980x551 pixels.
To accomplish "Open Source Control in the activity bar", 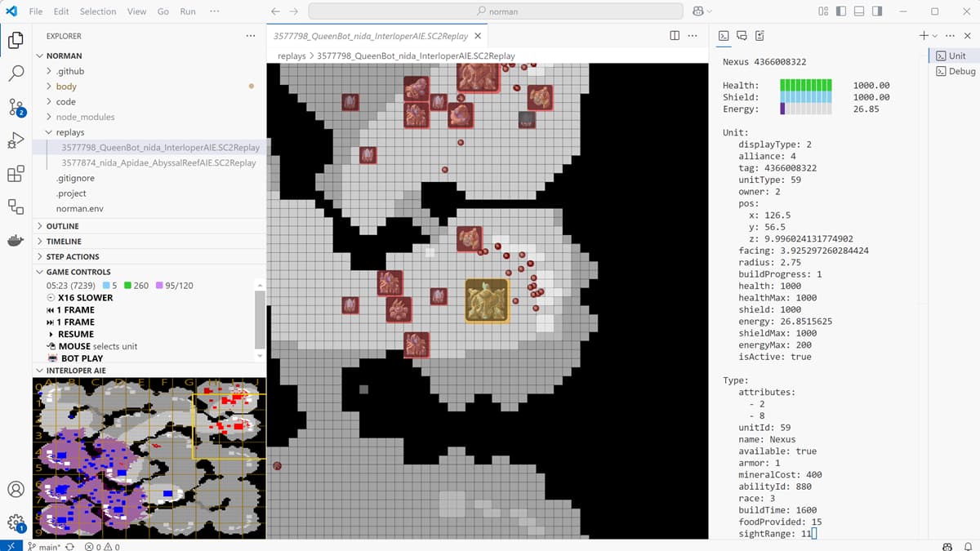I will click(x=16, y=107).
